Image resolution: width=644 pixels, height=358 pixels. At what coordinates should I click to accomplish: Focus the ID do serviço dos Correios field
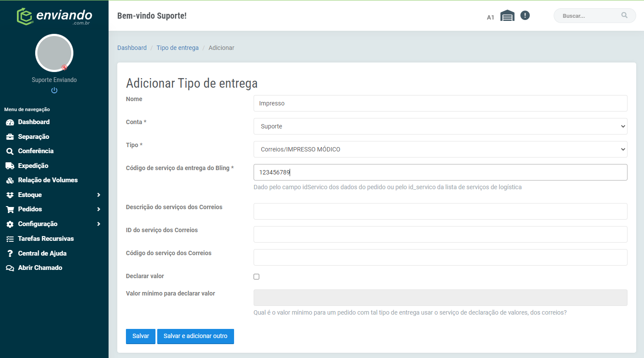[x=440, y=234]
